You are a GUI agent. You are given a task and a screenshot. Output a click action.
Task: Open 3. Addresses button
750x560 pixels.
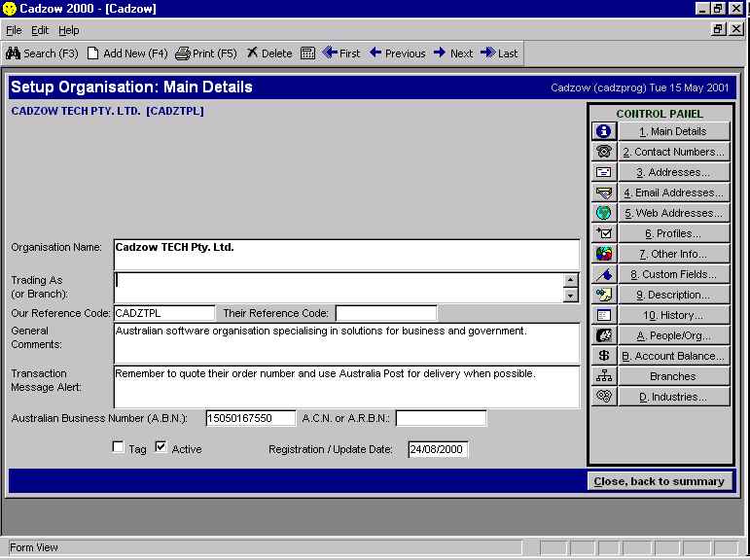click(673, 172)
